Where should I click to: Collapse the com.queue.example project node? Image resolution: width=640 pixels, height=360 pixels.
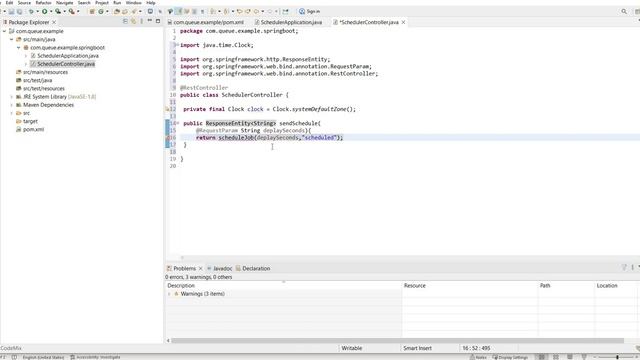tap(4, 31)
